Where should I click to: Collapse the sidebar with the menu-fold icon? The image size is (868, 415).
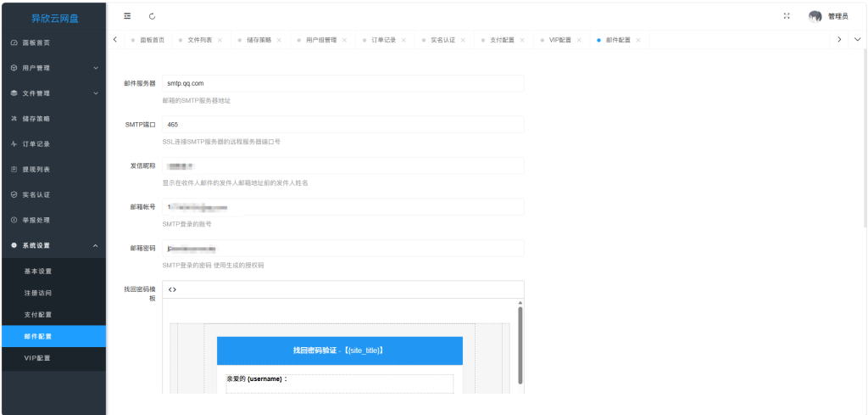click(x=127, y=16)
